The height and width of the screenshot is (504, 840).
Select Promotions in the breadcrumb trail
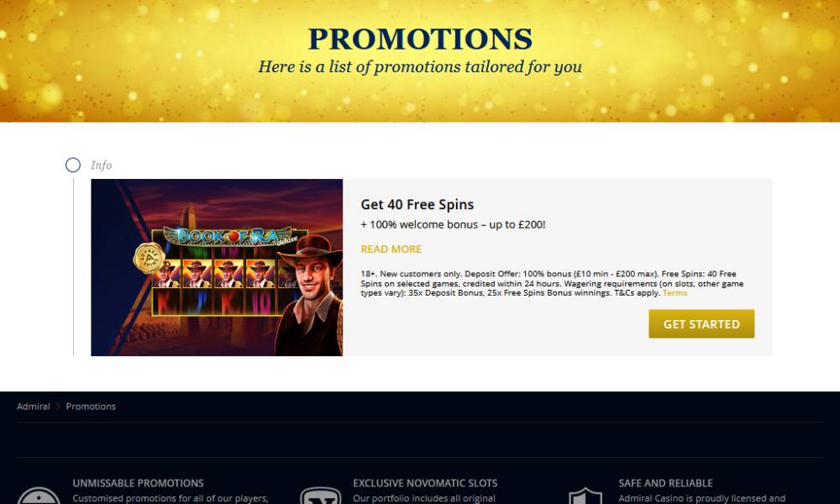pos(91,407)
